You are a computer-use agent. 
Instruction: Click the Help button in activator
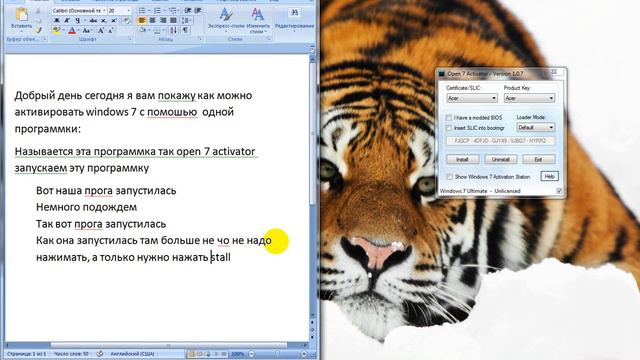pos(549,176)
